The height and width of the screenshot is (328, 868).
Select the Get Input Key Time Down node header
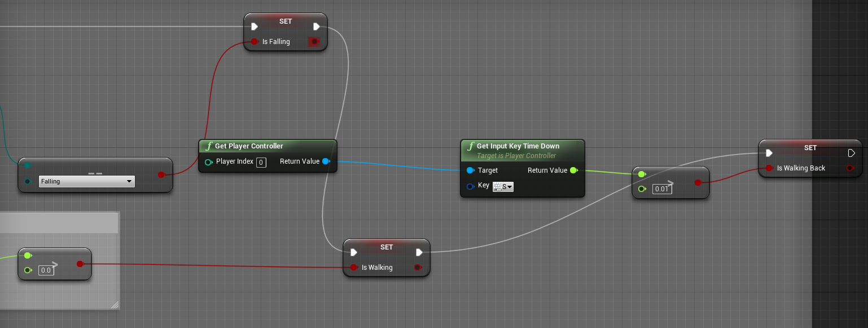click(518, 146)
